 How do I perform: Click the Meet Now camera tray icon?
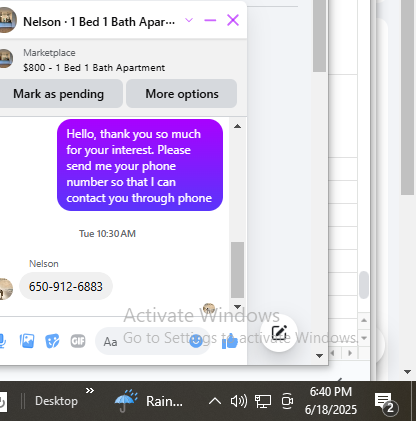click(287, 401)
